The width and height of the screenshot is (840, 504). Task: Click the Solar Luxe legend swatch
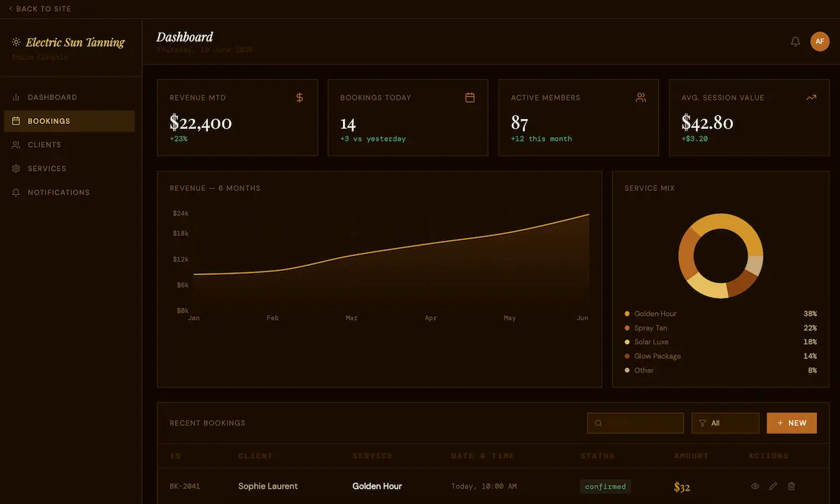click(x=627, y=342)
